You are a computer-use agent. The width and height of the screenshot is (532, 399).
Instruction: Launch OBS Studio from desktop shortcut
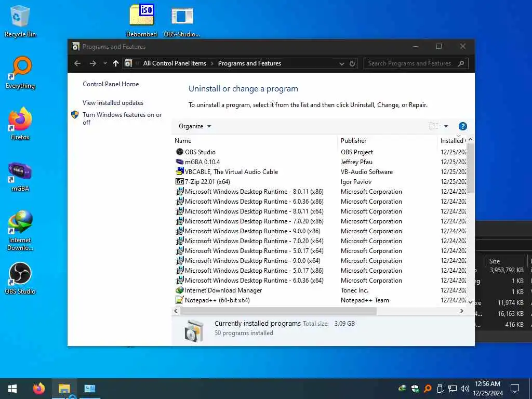click(20, 278)
